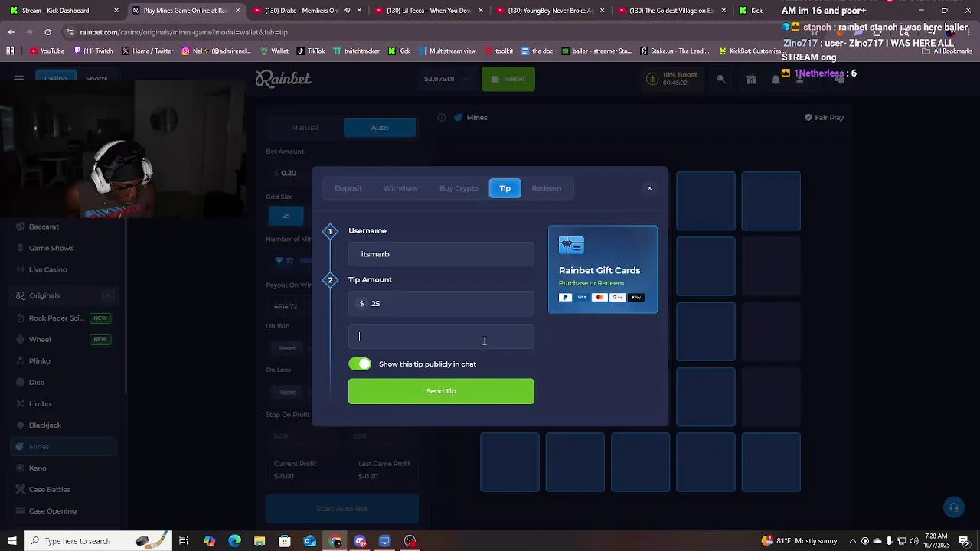The width and height of the screenshot is (980, 551).
Task: Open the Wheel game
Action: (x=64, y=340)
